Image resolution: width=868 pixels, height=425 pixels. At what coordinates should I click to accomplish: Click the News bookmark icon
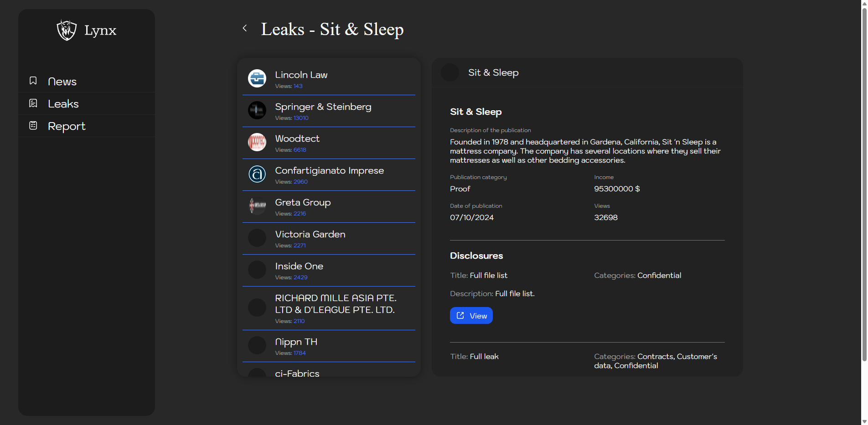tap(33, 81)
